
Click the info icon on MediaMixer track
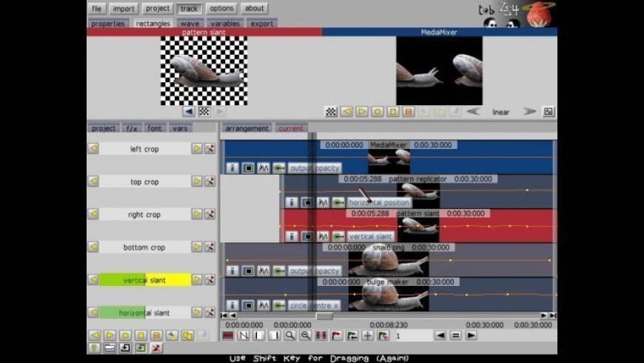coord(232,168)
